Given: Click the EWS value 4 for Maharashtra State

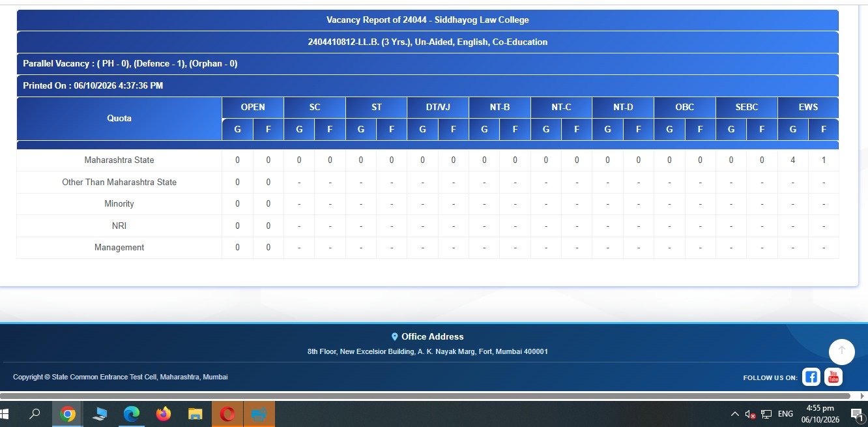Looking at the screenshot, I should coord(793,160).
